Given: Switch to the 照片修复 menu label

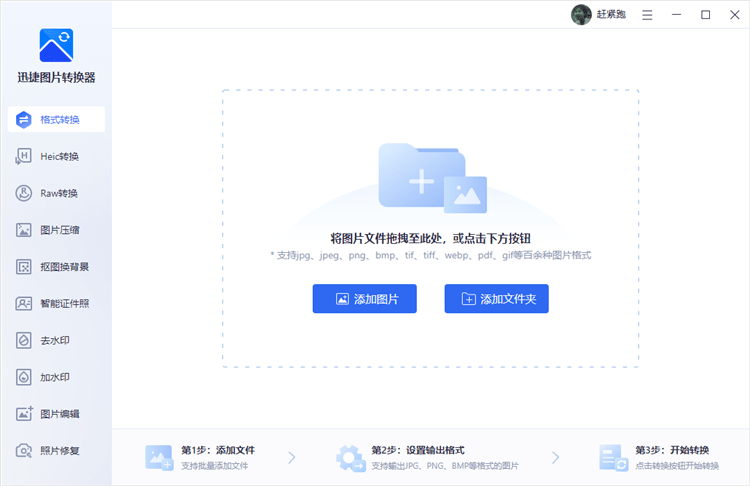Looking at the screenshot, I should (60, 451).
